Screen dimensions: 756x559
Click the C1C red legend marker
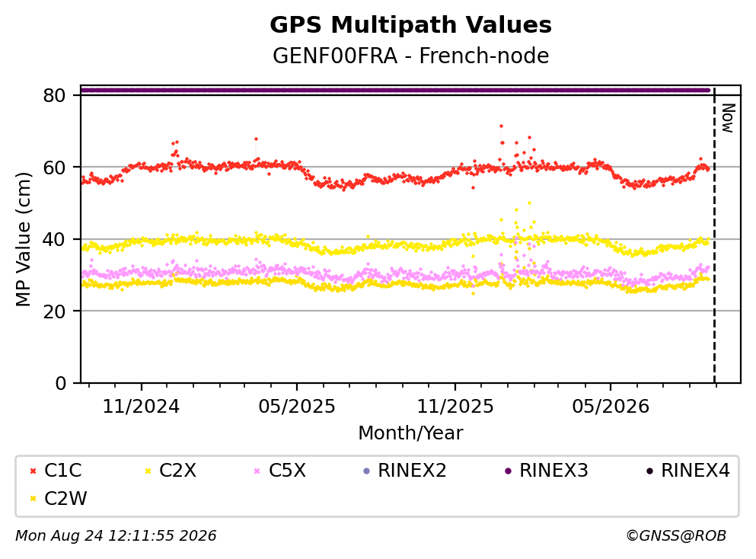pos(33,471)
